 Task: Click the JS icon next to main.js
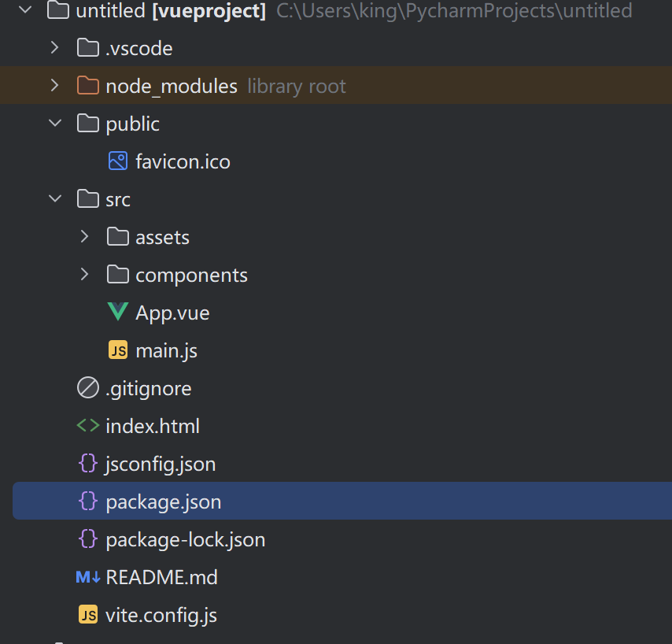(117, 350)
